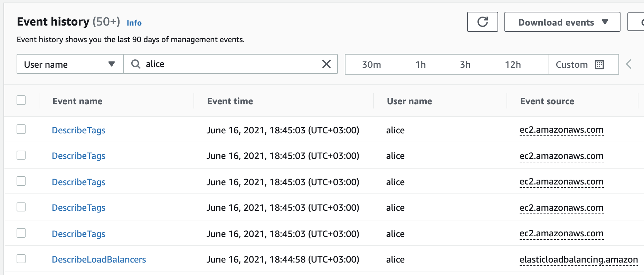Check the first DescribeTags event row
Image resolution: width=644 pixels, height=275 pixels.
21,130
